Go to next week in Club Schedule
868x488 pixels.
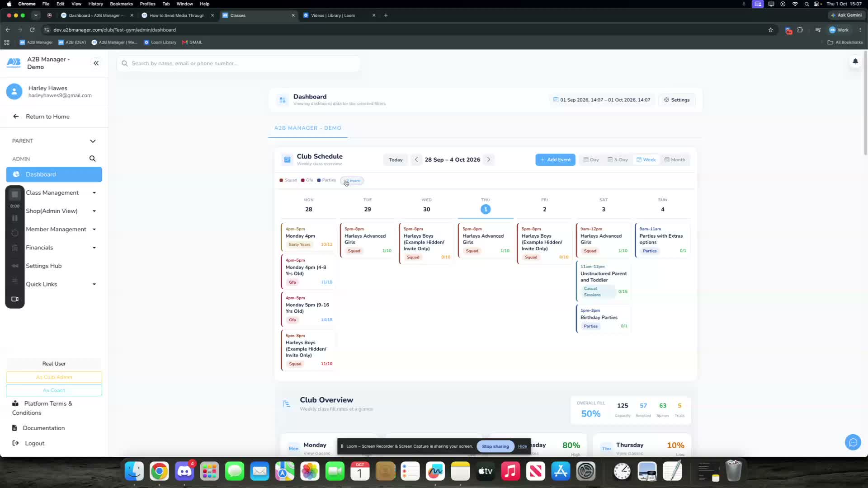pyautogui.click(x=489, y=160)
